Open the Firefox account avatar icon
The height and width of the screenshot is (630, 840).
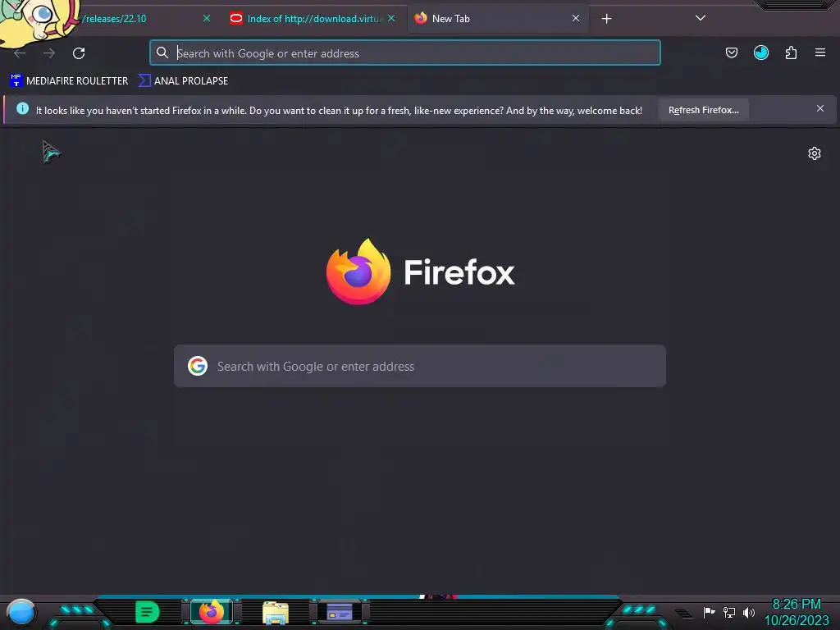pyautogui.click(x=761, y=52)
